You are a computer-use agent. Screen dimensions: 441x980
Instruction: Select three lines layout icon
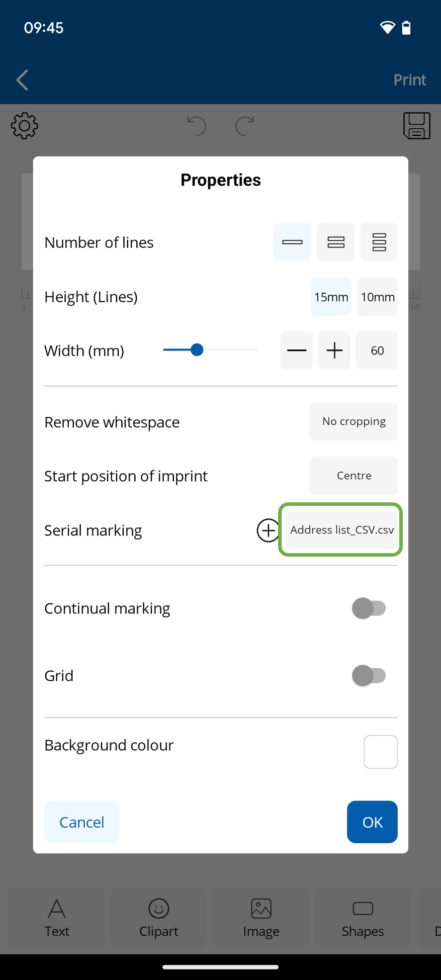pyautogui.click(x=379, y=242)
